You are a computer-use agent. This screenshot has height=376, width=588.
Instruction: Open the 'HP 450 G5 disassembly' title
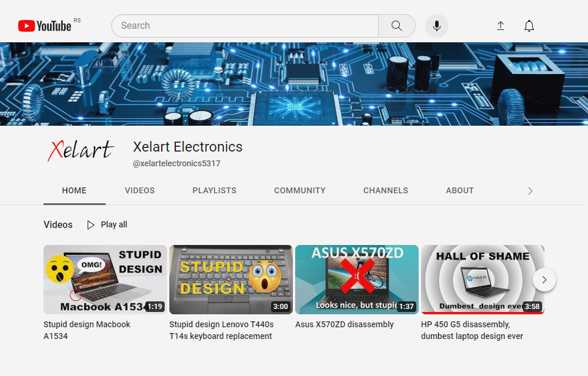pos(472,330)
